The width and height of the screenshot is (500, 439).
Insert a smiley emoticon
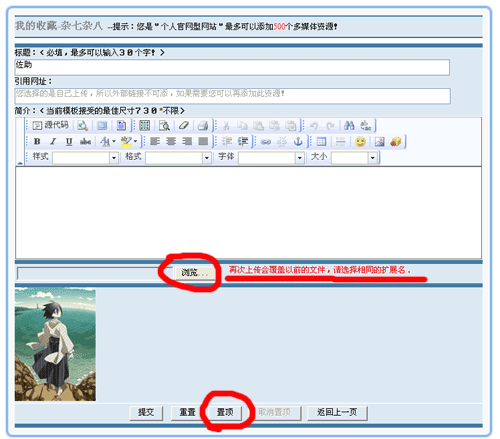pyautogui.click(x=360, y=142)
